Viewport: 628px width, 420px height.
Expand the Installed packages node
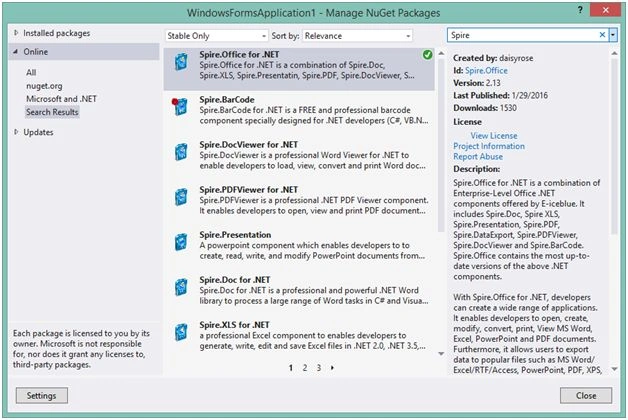point(16,33)
